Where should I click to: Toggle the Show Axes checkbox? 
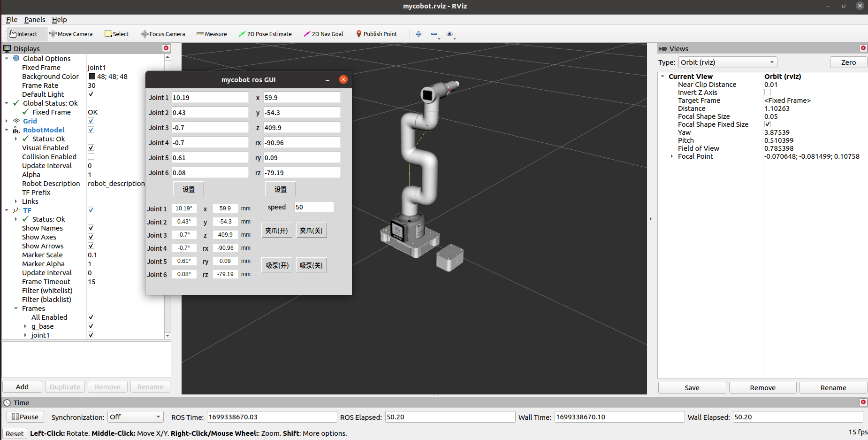click(x=91, y=237)
